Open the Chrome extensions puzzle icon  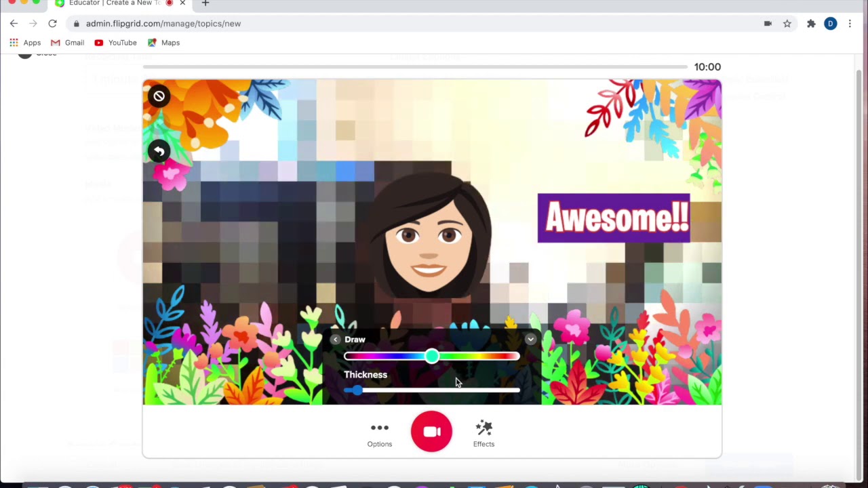(x=811, y=24)
